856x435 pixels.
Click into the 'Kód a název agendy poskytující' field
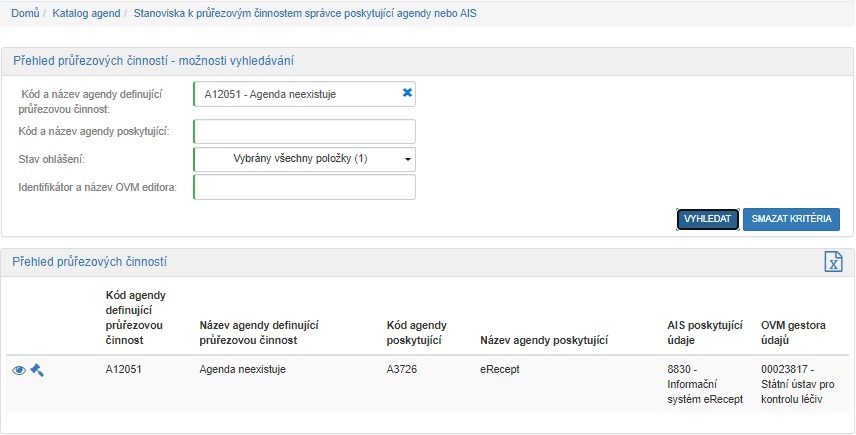pos(304,132)
